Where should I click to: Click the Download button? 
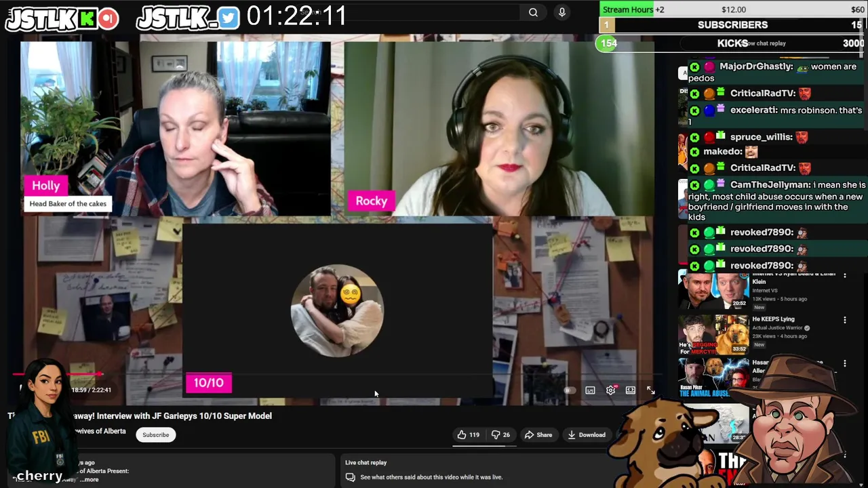click(x=587, y=435)
